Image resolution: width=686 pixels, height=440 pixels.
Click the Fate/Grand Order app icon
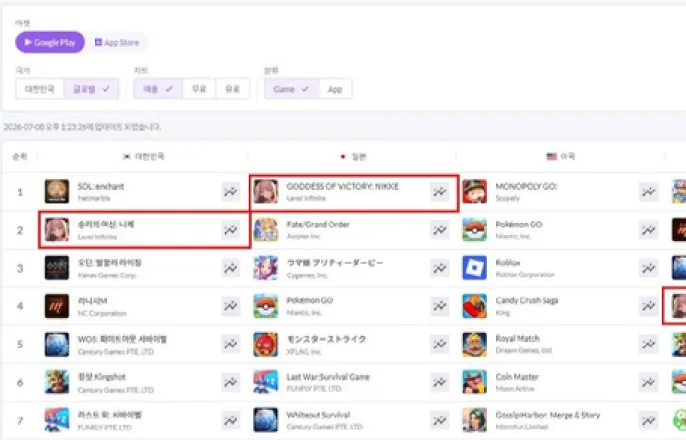tap(266, 230)
